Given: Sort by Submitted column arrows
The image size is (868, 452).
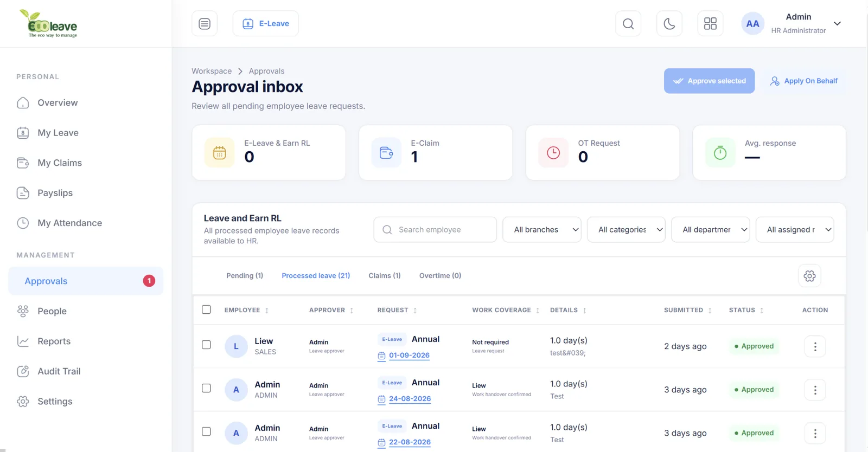Looking at the screenshot, I should click(x=710, y=311).
